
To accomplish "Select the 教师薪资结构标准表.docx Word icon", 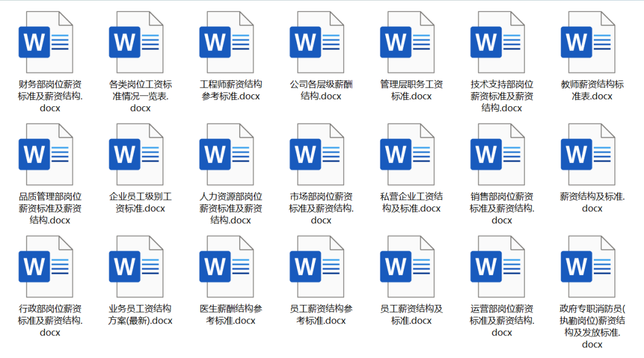I will pos(588,42).
